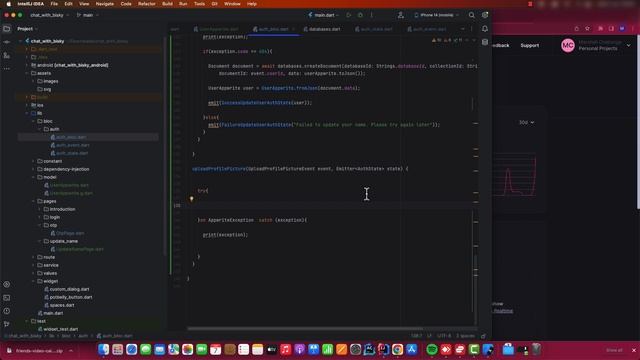640x360 pixels.
Task: Select dependency-injection folder
Action: point(63,169)
